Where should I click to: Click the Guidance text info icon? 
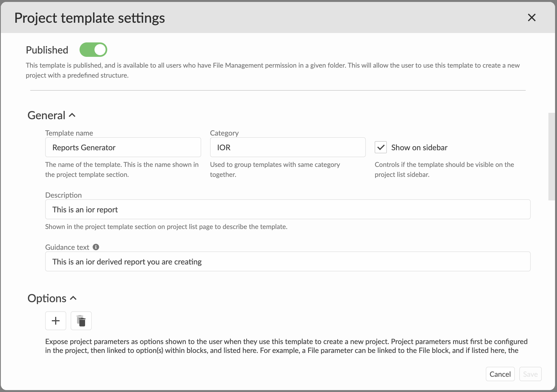(x=96, y=247)
